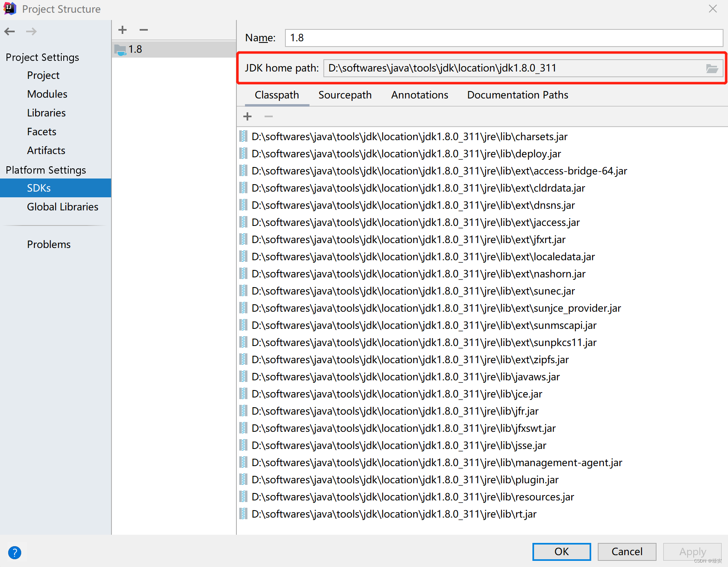
Task: Open the Modules settings page
Action: [x=47, y=94]
